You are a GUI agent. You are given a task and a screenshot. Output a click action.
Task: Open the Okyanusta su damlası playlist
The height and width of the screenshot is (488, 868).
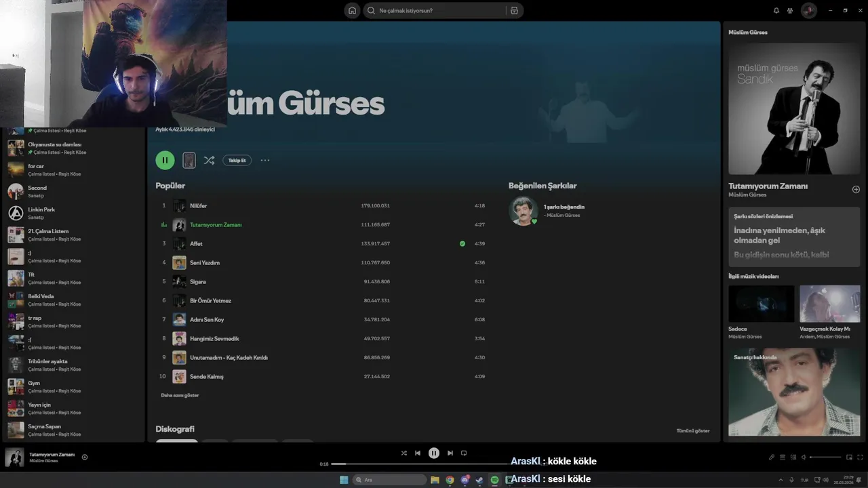[75, 148]
